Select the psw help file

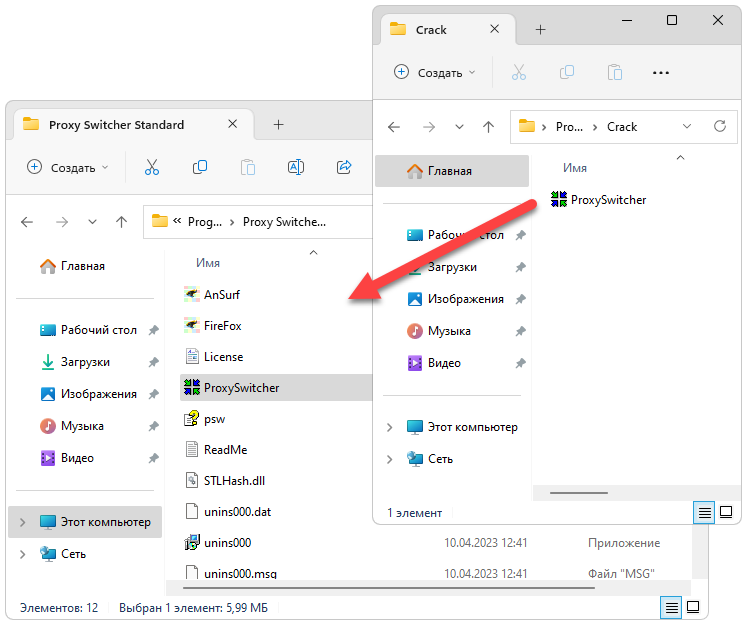pos(205,419)
